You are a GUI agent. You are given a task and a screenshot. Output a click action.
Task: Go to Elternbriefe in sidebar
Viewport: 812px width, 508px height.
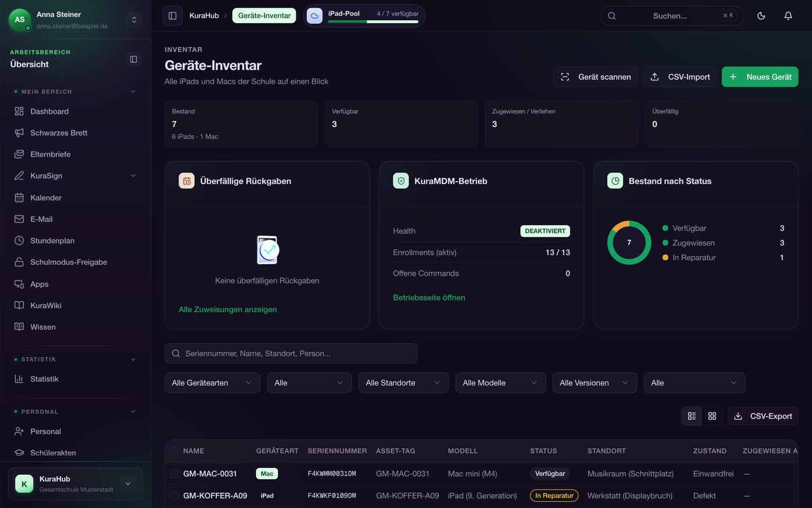pyautogui.click(x=75, y=154)
